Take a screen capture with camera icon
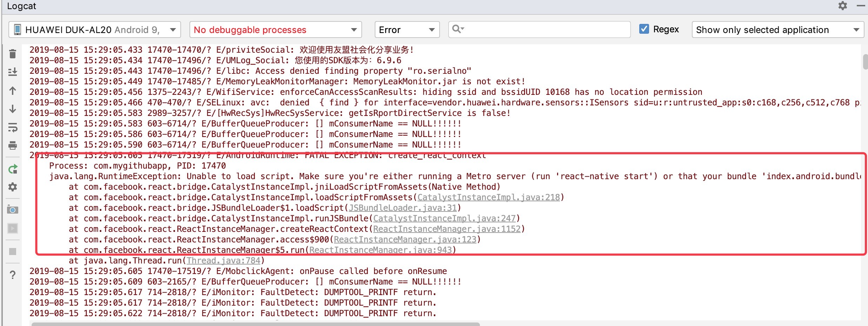868x326 pixels. coord(13,210)
